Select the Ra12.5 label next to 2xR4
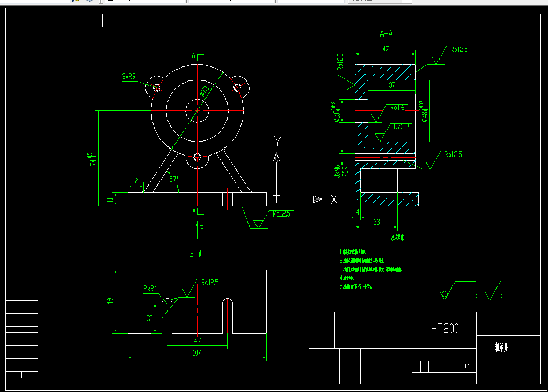 [x=210, y=283]
